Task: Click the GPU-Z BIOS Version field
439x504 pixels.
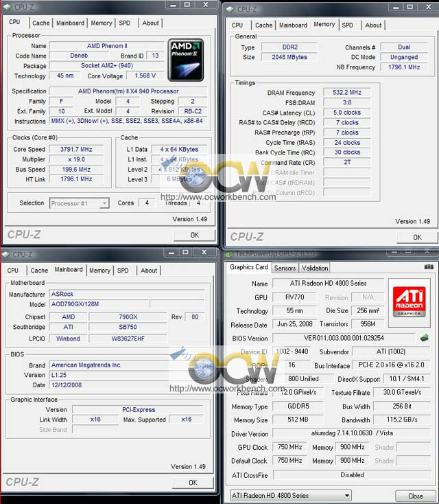Action: (x=344, y=338)
